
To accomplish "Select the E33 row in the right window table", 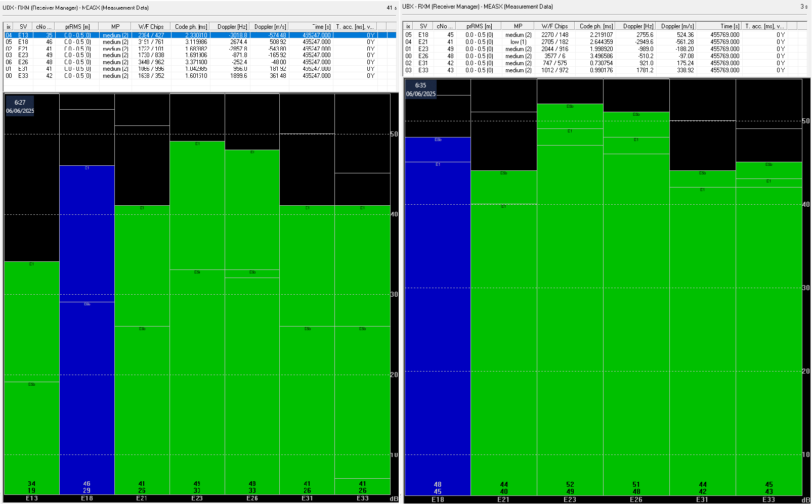I will 605,70.
